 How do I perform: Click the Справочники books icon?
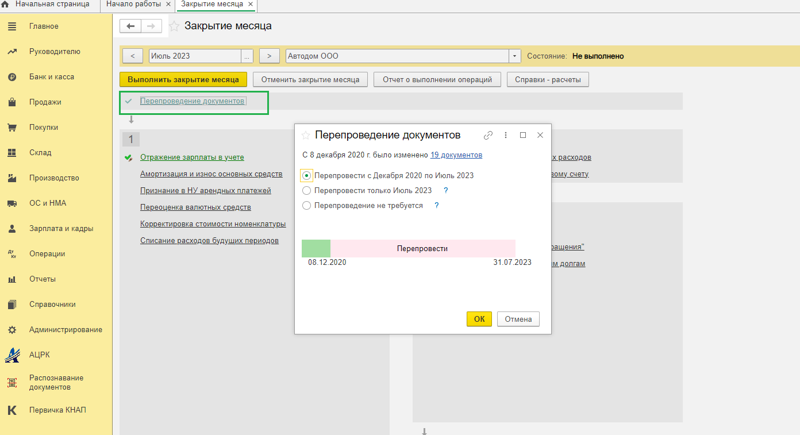(x=12, y=304)
